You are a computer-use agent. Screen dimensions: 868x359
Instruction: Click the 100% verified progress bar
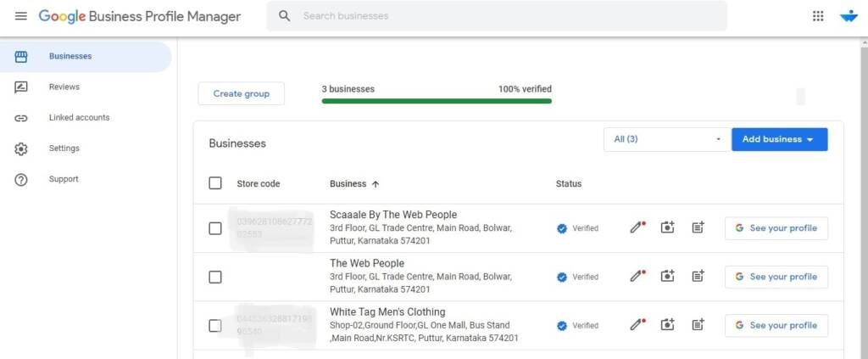click(x=437, y=101)
